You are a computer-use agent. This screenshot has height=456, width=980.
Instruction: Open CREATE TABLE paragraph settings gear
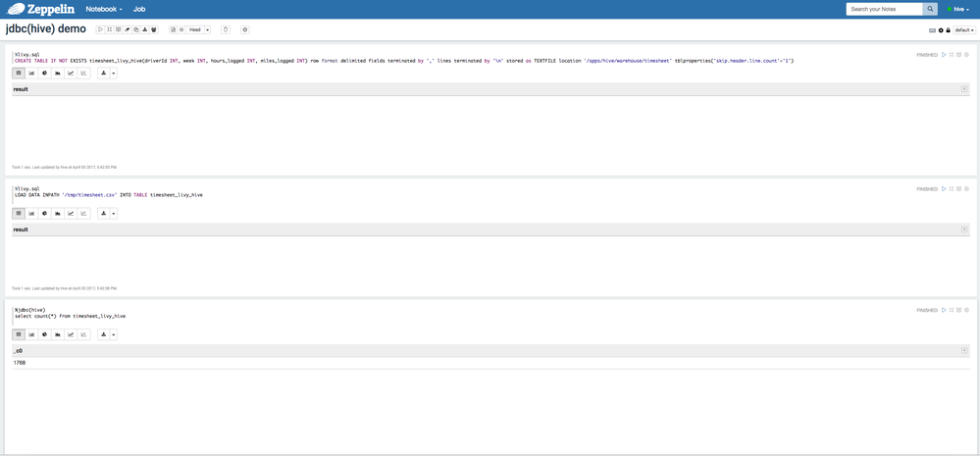point(967,54)
